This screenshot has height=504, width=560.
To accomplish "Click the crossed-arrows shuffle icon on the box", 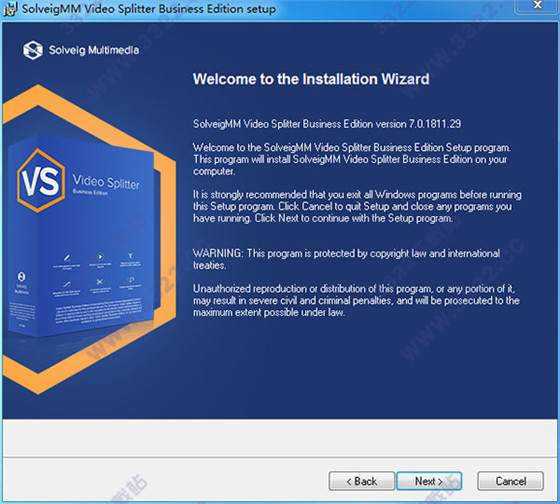I will pos(67,284).
